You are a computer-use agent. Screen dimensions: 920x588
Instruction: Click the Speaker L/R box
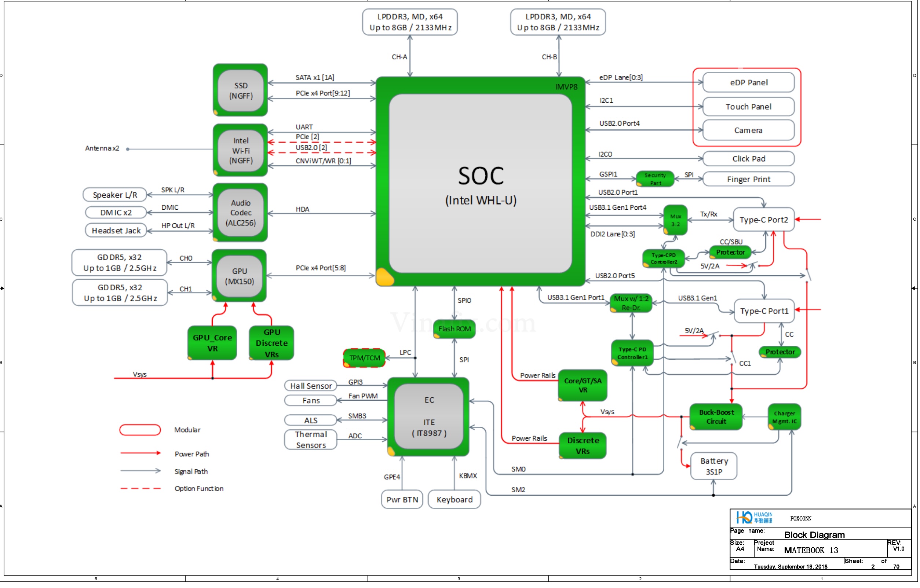pos(115,195)
